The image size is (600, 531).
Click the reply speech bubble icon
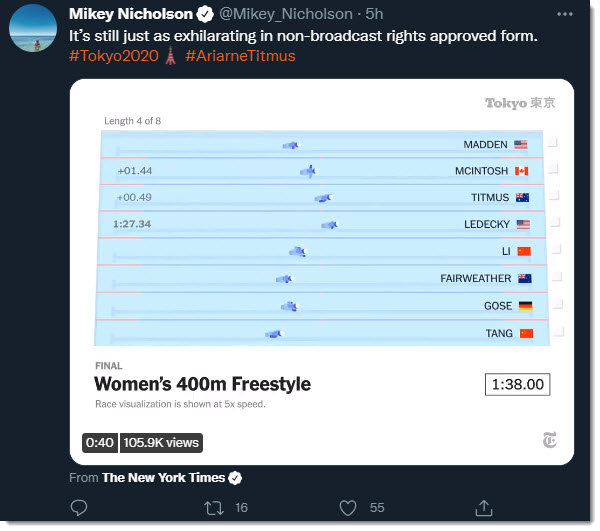tap(80, 508)
